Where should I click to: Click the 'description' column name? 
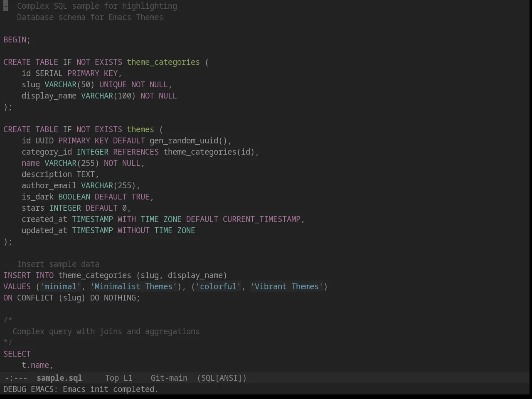pos(47,175)
